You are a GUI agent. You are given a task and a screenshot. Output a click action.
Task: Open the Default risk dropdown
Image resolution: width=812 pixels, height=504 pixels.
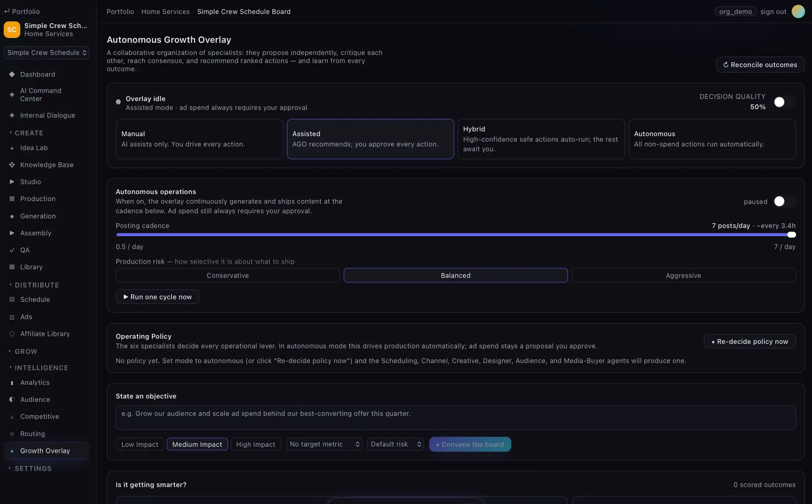[395, 444]
